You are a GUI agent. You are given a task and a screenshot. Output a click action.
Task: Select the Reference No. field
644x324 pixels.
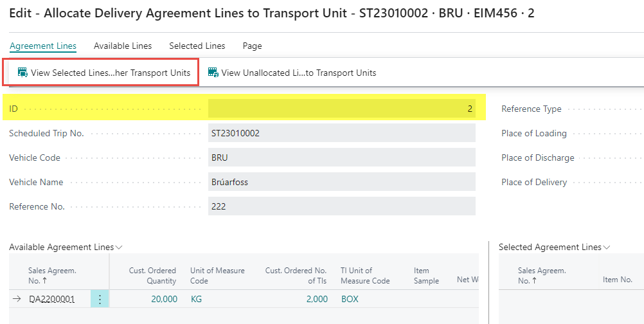(341, 206)
